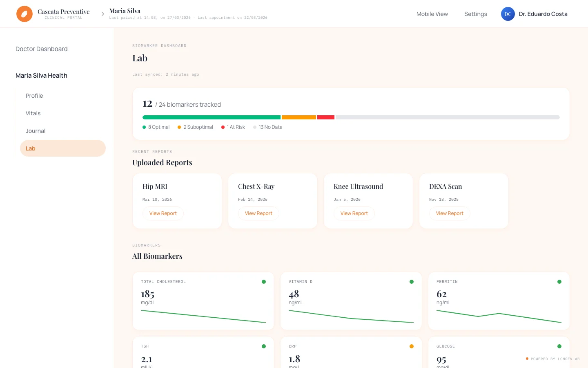Click the Ferritin green status dot

pyautogui.click(x=559, y=282)
